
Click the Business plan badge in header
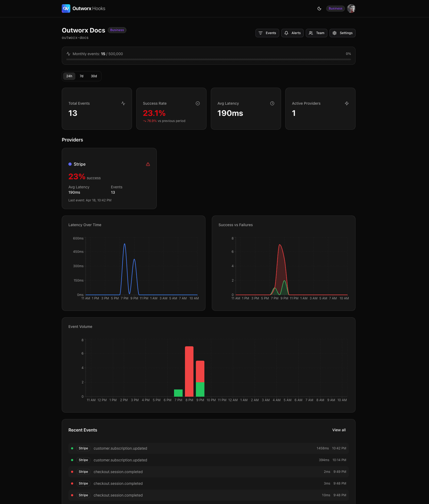coord(335,9)
